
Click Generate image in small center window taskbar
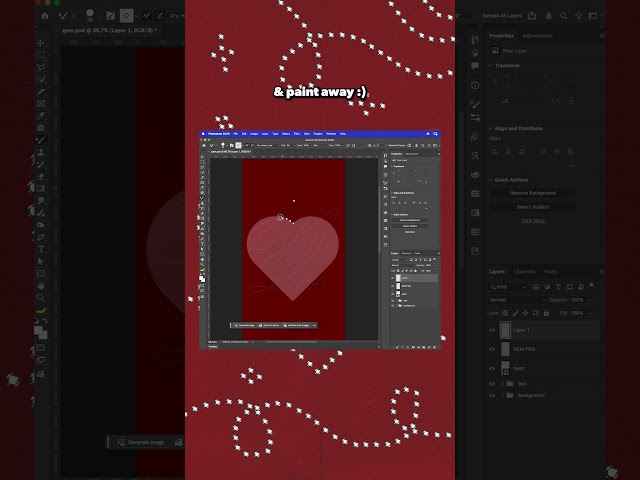tap(244, 325)
